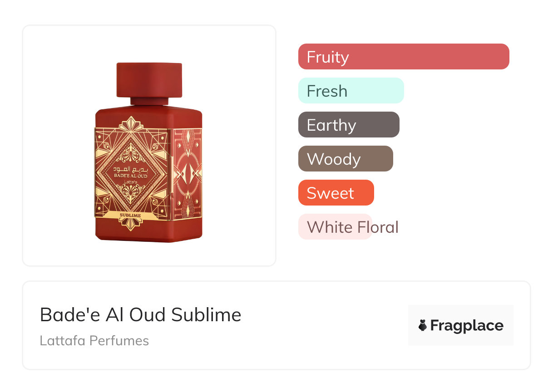Screen dimensions: 553x392
Task: Click the Fragplace wordmark text
Action: click(467, 325)
